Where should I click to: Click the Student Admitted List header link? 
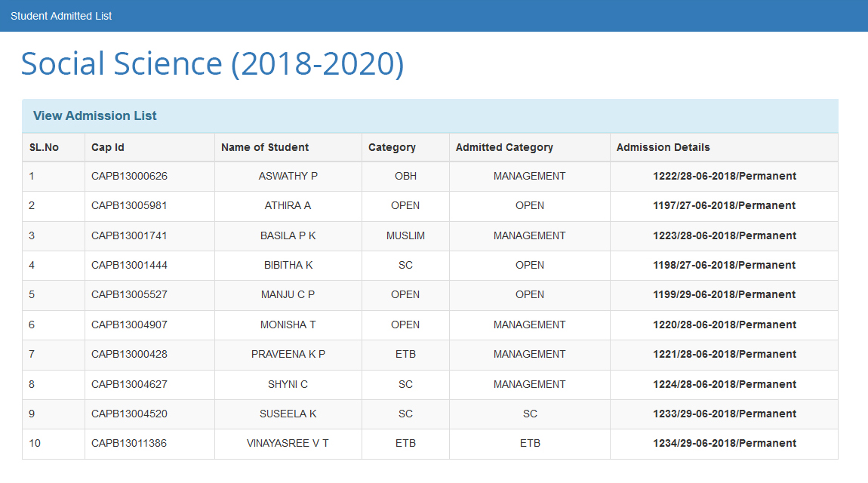61,16
